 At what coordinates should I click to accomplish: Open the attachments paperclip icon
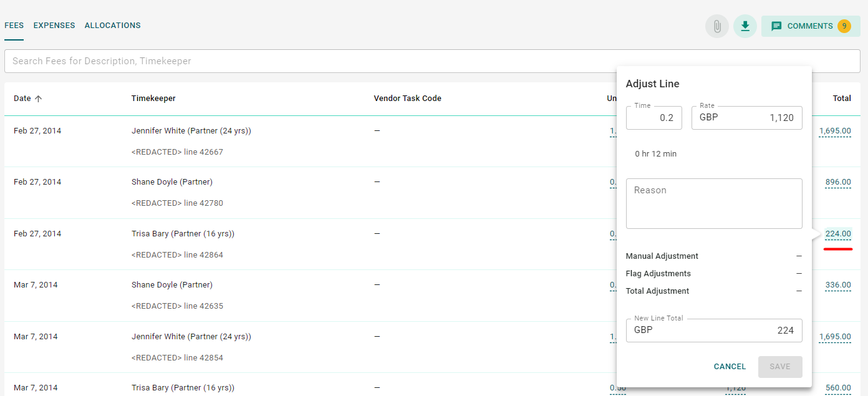pos(717,26)
